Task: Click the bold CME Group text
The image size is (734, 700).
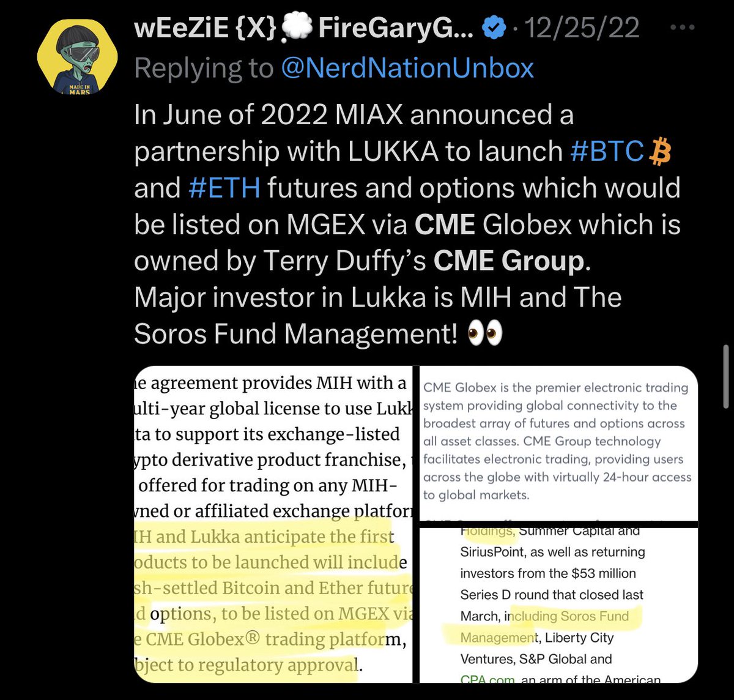Action: (x=509, y=261)
